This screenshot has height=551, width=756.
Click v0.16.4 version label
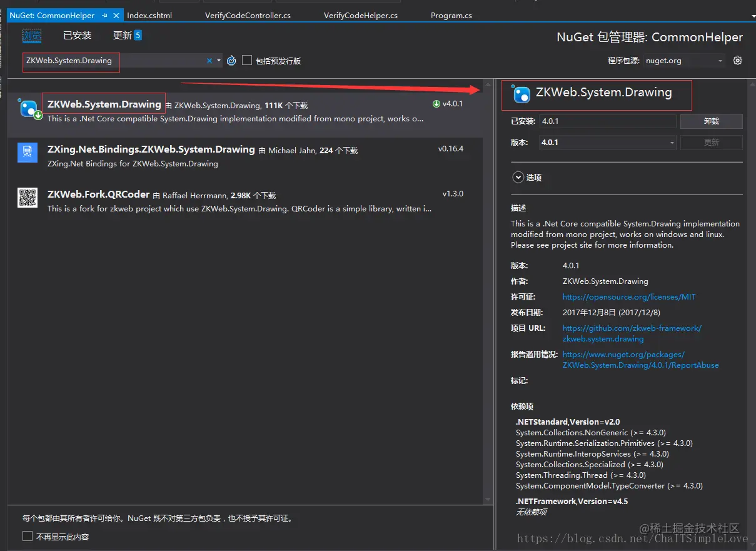tap(451, 149)
